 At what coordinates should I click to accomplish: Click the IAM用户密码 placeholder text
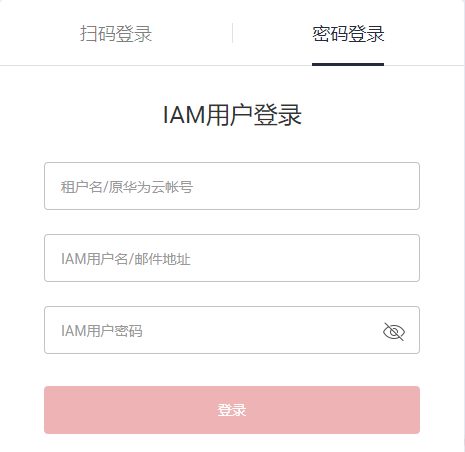[102, 331]
